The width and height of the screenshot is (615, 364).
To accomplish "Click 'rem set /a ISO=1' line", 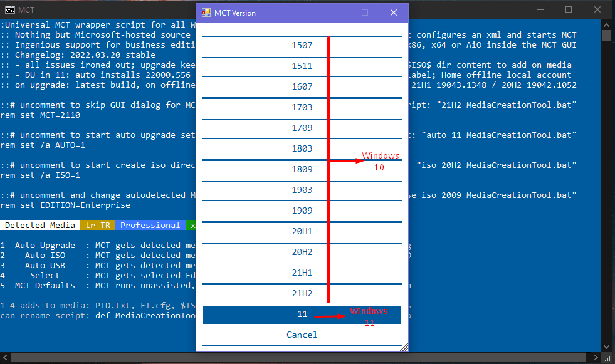I will tap(40, 175).
